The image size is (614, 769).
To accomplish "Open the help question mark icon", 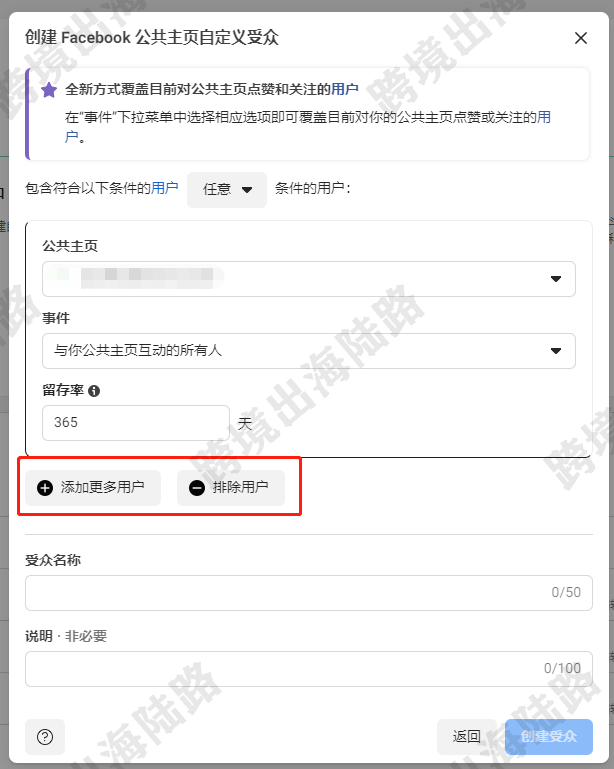I will (45, 737).
